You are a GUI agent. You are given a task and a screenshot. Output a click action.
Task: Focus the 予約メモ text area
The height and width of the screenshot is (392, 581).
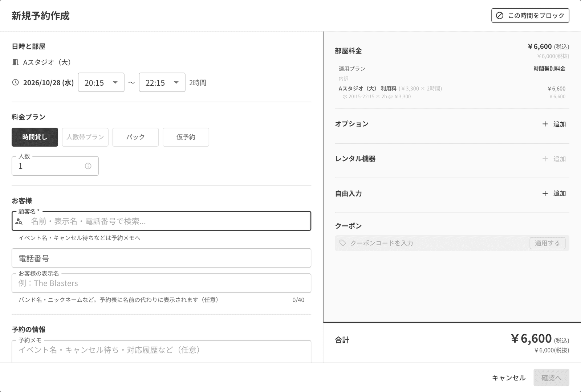161,351
